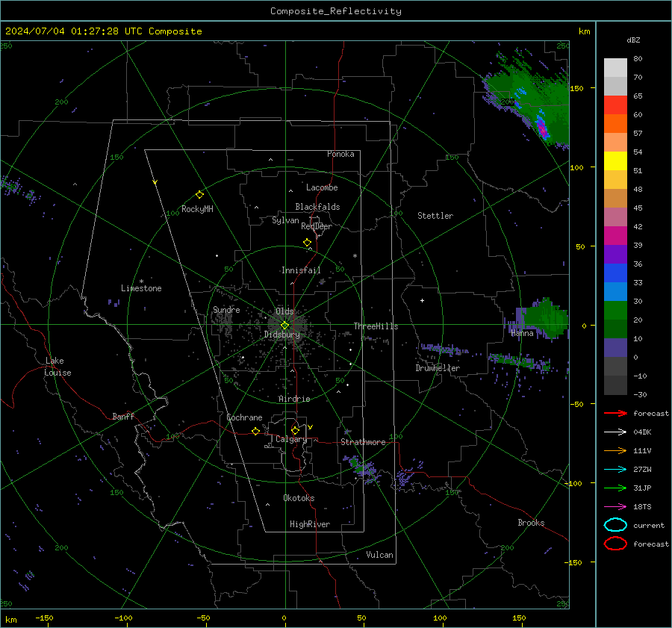
Task: Click the red forecast arrow in legend
Action: 615,413
